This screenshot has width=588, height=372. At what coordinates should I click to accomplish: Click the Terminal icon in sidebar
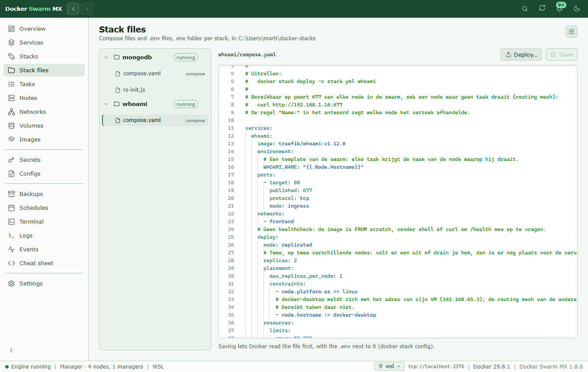12,221
